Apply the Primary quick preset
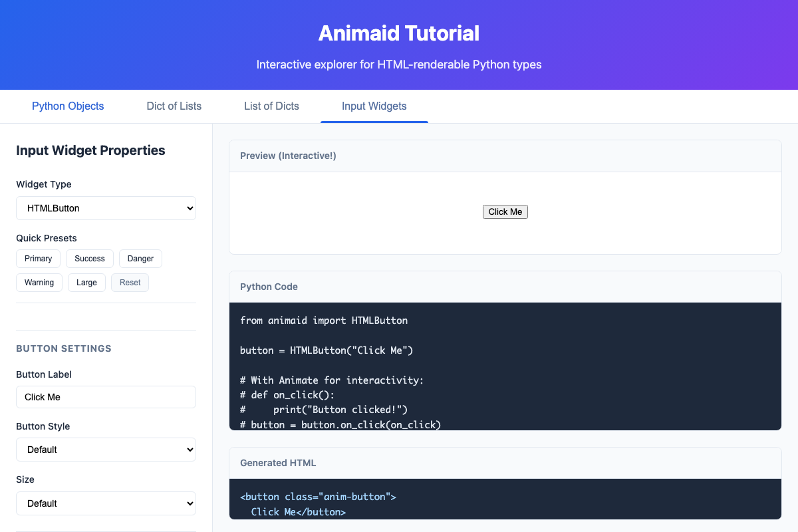798x532 pixels. click(38, 259)
